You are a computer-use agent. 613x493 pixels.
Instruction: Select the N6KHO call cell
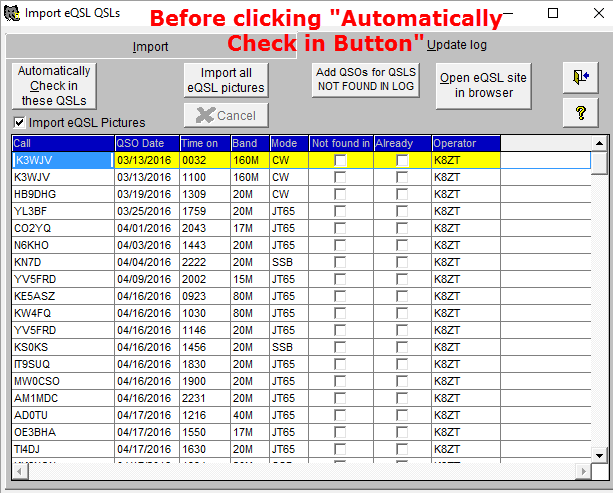click(x=63, y=245)
